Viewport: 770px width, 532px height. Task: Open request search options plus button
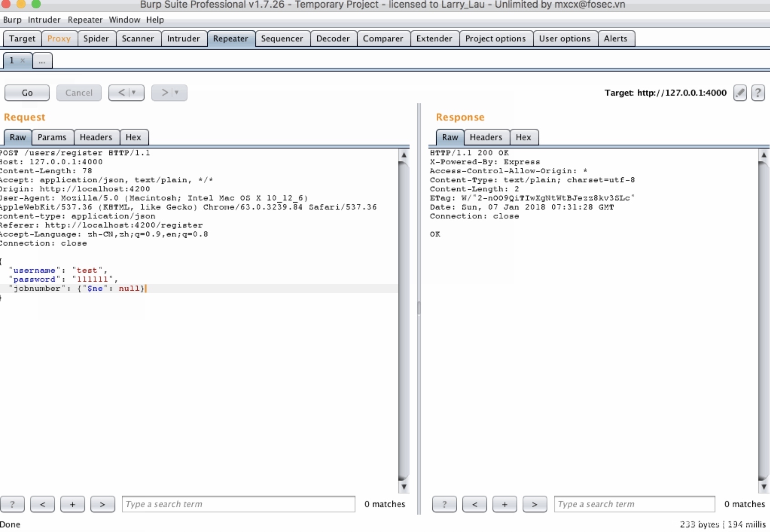pos(72,504)
